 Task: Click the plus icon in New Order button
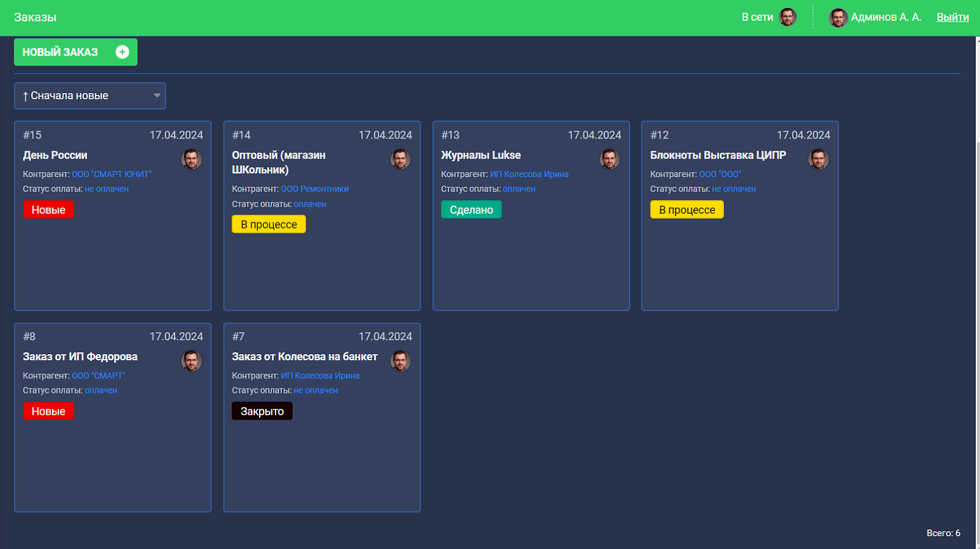[x=123, y=52]
